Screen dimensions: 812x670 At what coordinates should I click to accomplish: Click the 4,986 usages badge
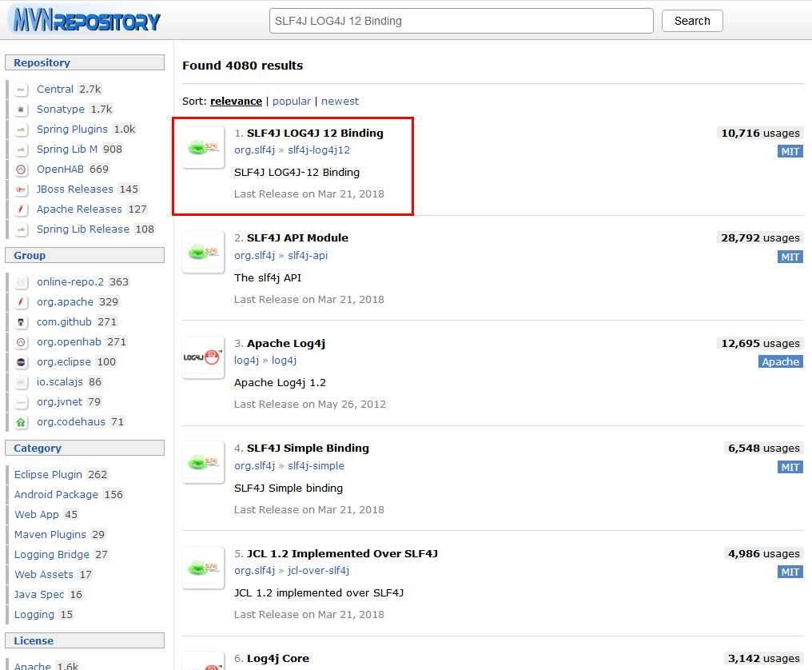[x=764, y=554]
